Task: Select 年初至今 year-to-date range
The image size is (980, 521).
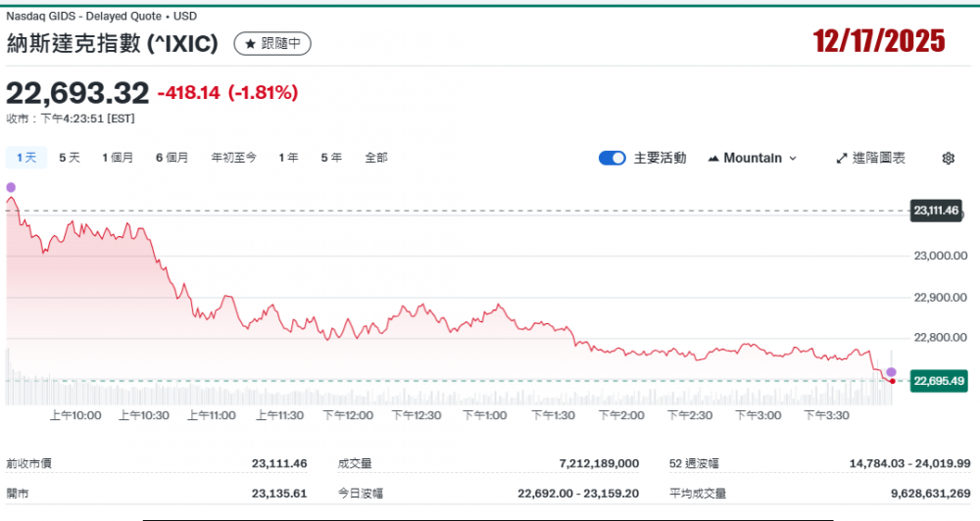Action: pos(233,158)
